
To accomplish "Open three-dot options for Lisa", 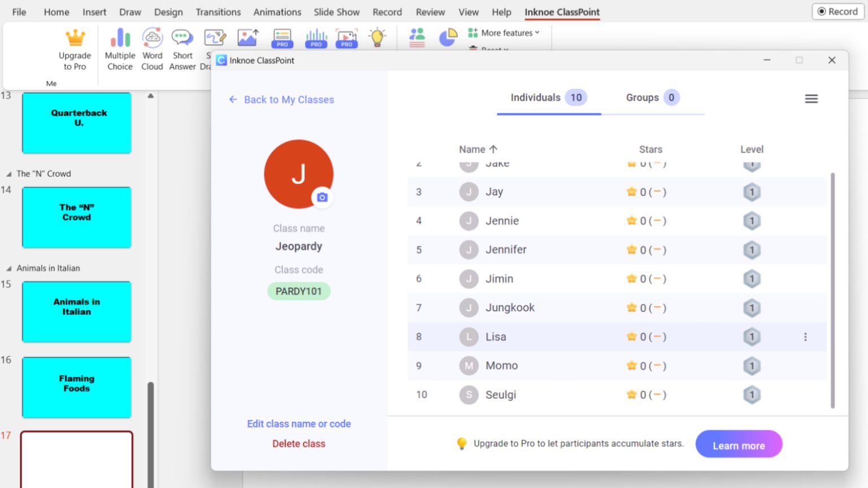I will pos(805,337).
